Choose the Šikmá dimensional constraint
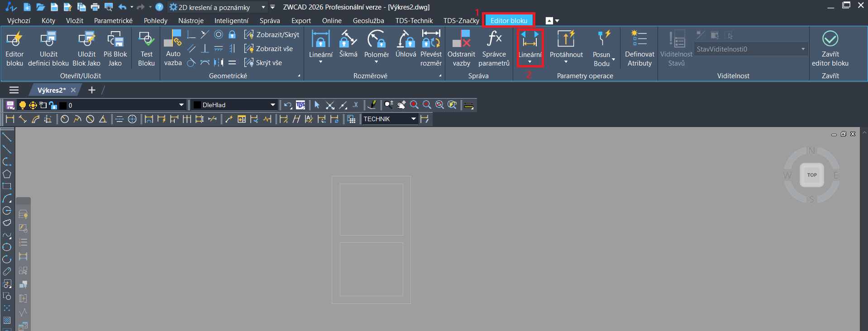868x331 pixels. pos(348,44)
